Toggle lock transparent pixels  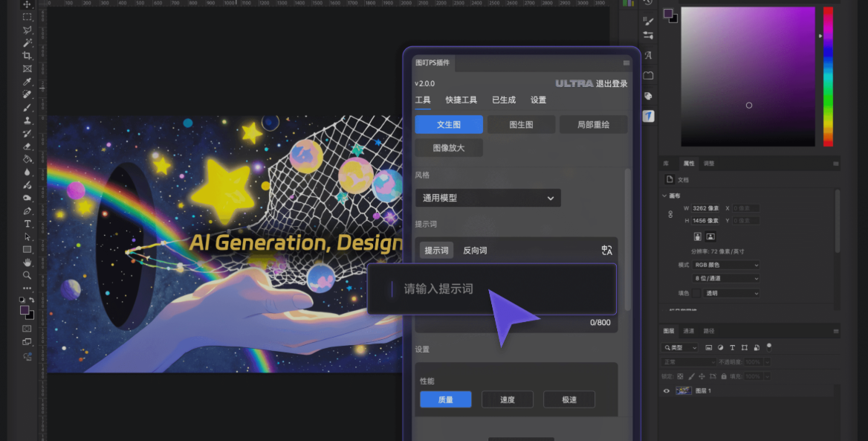(680, 376)
